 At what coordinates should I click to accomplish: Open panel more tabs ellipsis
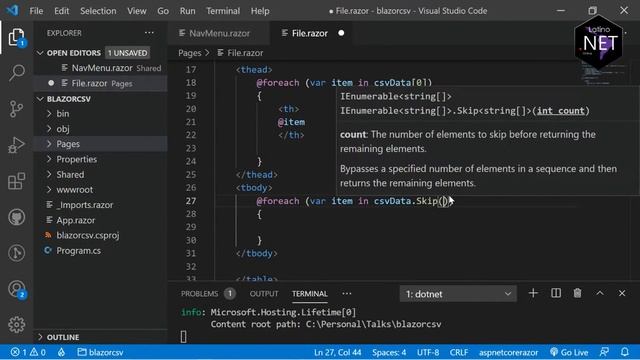click(x=347, y=293)
